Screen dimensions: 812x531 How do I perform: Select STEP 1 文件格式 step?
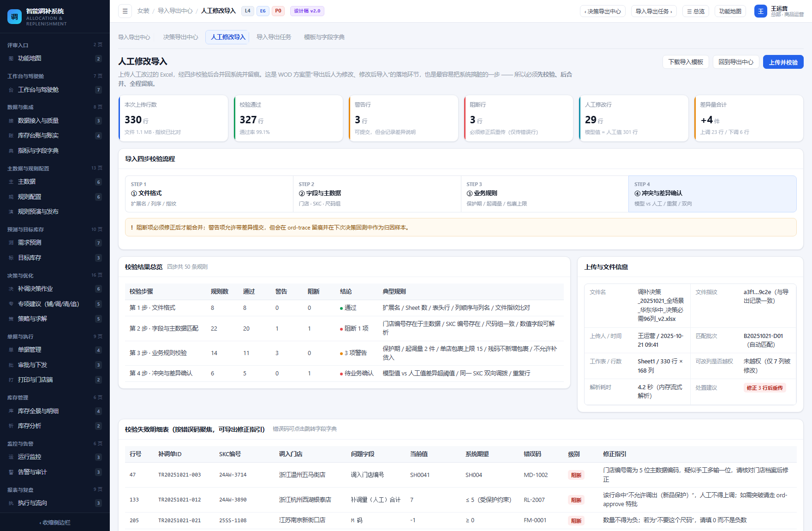pyautogui.click(x=209, y=194)
